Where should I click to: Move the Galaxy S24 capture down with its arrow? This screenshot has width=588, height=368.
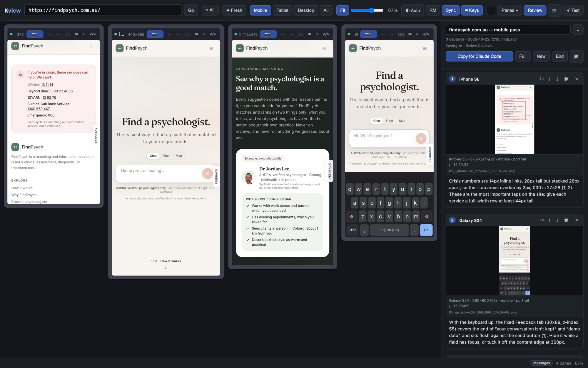(x=557, y=221)
